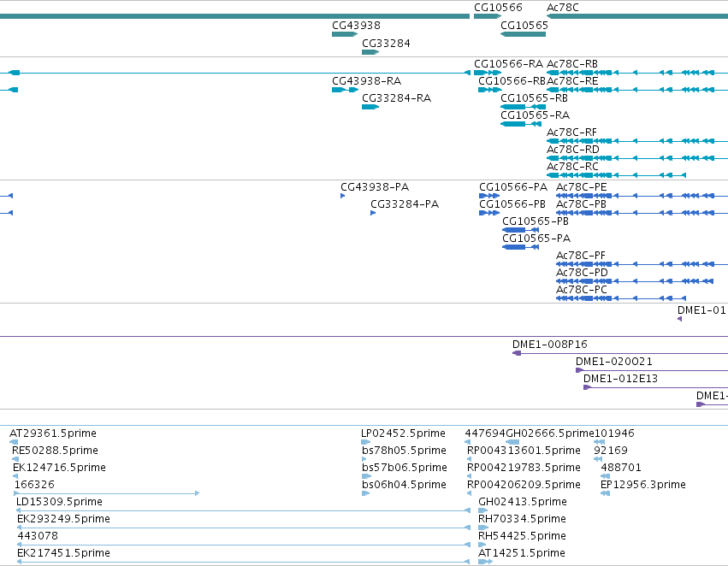Select the RP004313601.5prime EST label
This screenshot has width=728, height=566.
[x=524, y=451]
